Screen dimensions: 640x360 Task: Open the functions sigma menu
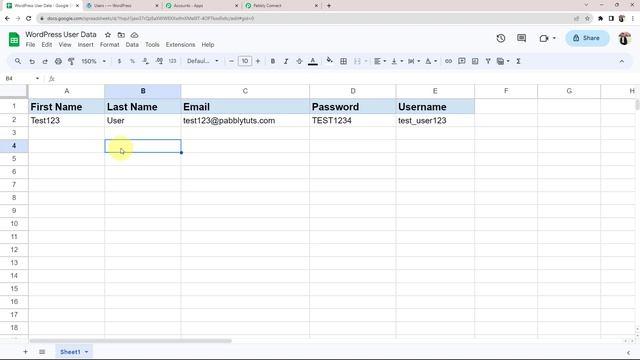coord(518,61)
